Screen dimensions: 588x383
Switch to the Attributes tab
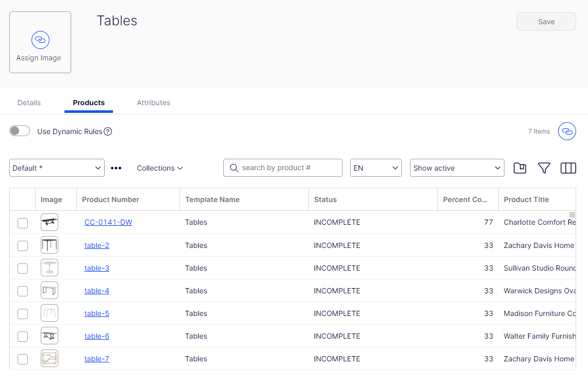tap(153, 103)
